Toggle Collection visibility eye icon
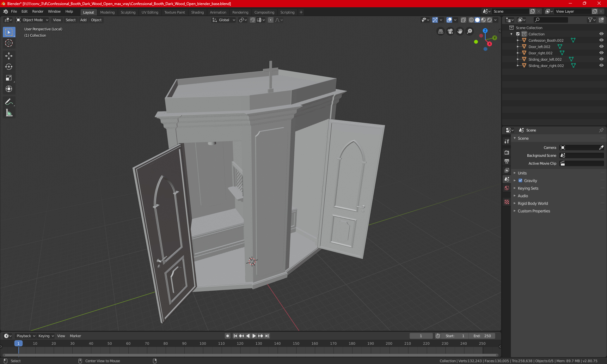 click(x=601, y=34)
